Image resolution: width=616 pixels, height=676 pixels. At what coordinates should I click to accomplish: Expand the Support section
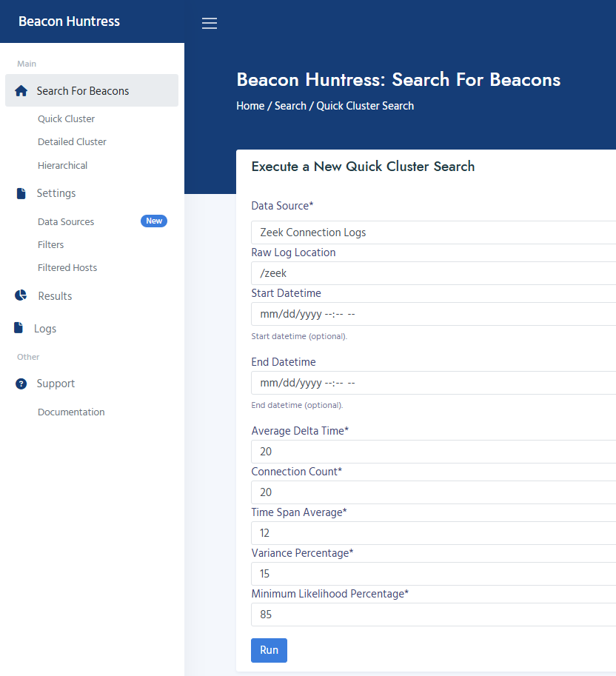(56, 384)
